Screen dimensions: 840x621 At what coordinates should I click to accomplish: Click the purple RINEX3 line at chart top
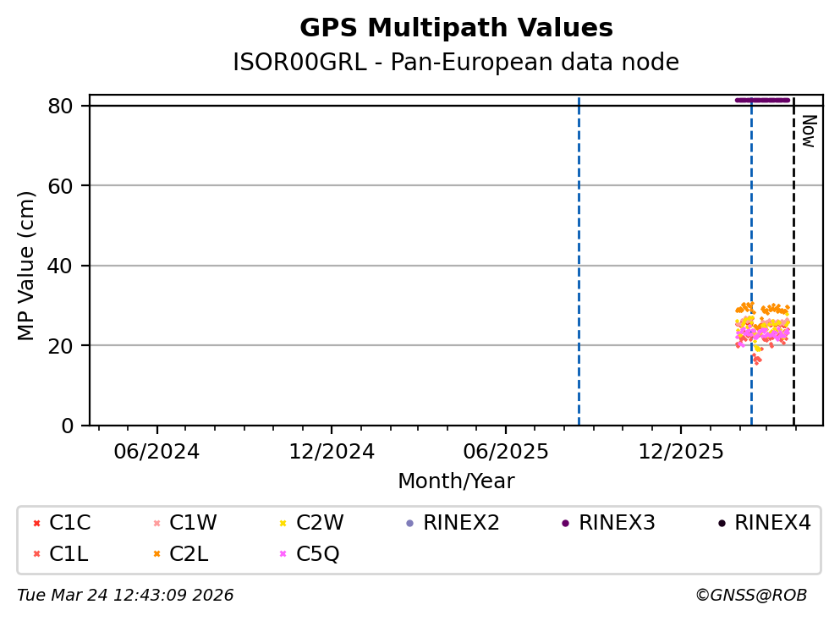coord(762,100)
